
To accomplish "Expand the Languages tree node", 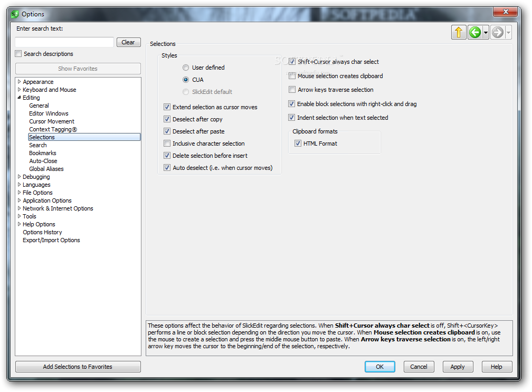I will (x=19, y=185).
